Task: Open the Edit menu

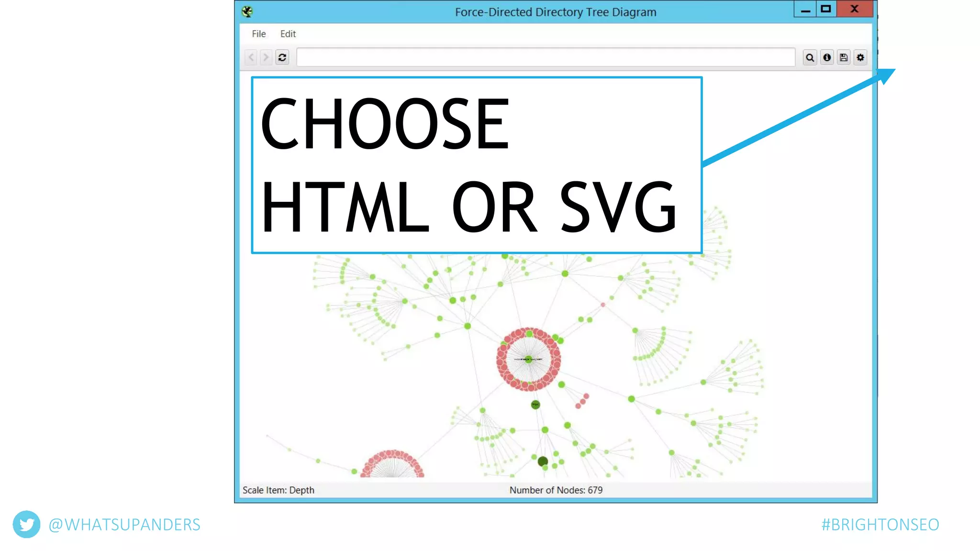Action: click(x=288, y=34)
